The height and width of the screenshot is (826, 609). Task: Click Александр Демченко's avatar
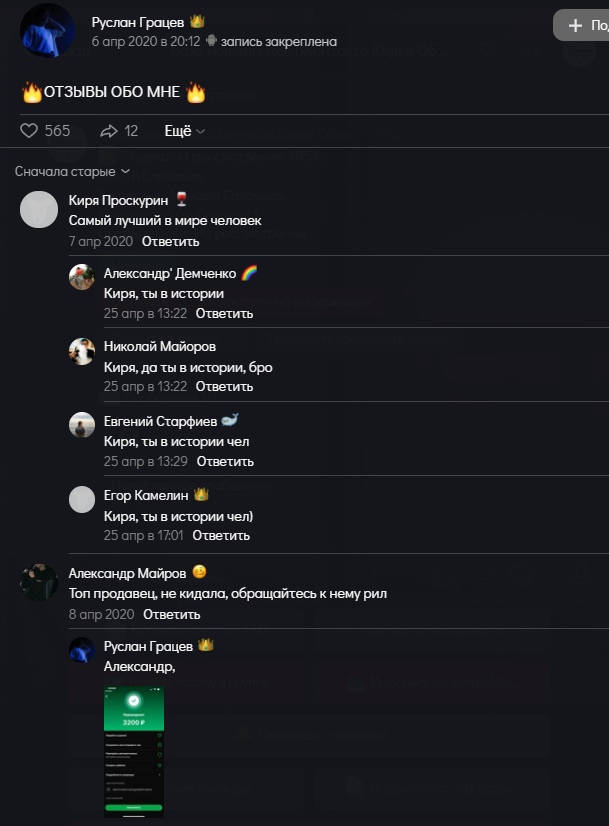point(82,277)
